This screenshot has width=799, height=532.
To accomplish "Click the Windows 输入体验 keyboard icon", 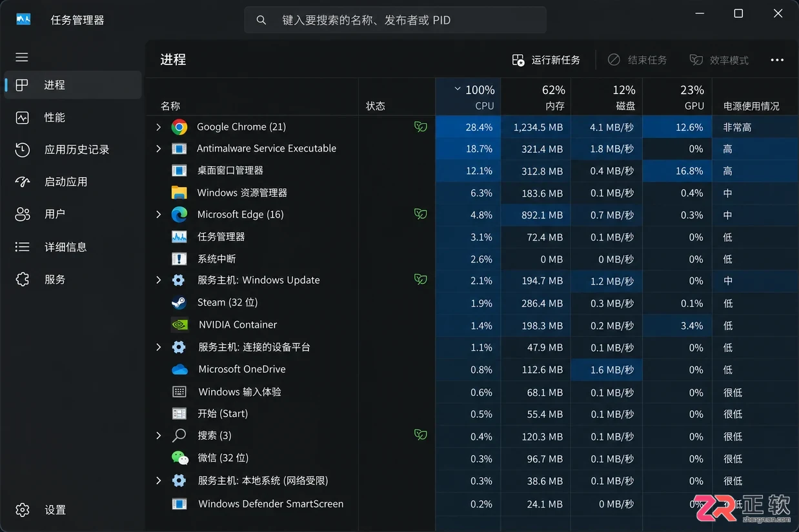I will [179, 392].
